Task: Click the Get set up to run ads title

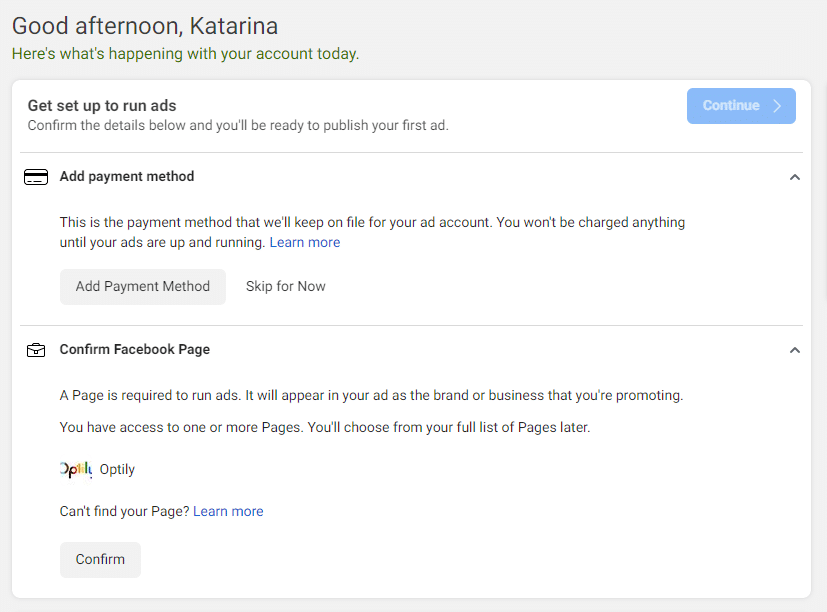Action: click(x=102, y=106)
